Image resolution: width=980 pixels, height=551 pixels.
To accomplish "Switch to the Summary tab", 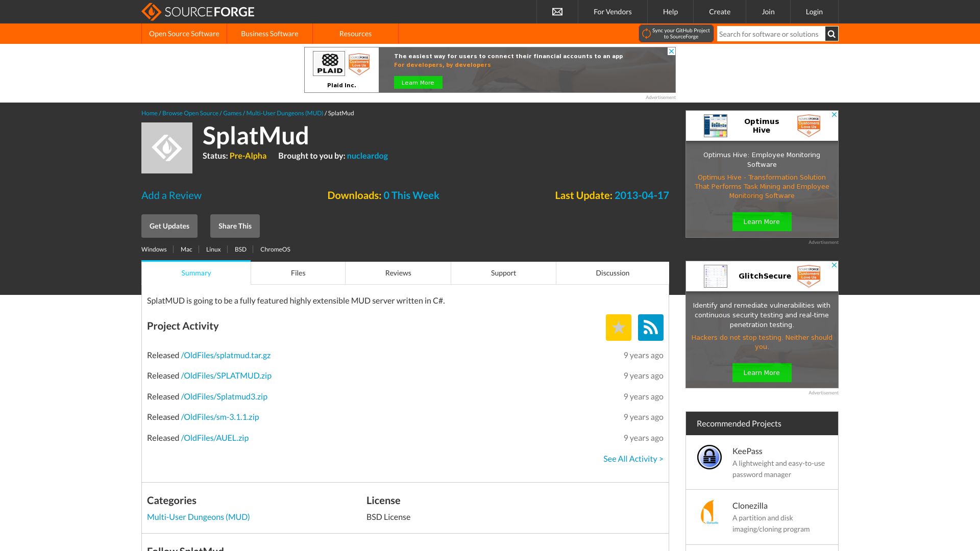I will click(196, 273).
